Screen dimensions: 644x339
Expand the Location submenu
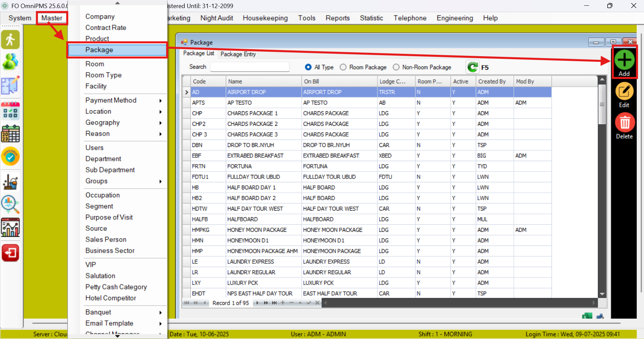click(117, 111)
